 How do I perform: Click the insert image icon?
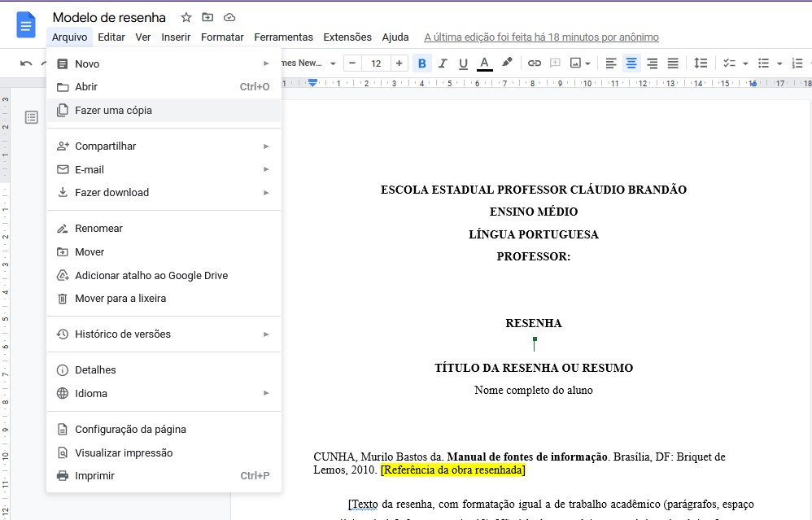[x=575, y=63]
